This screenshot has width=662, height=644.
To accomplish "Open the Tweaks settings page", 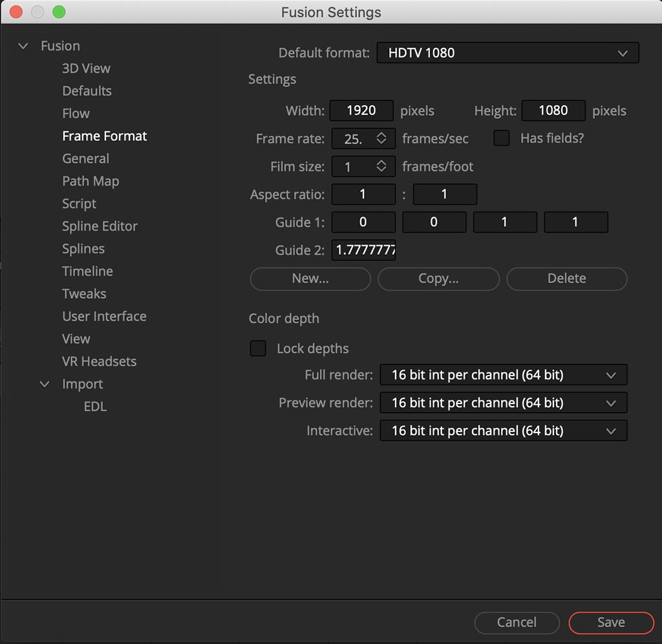I will point(85,294).
